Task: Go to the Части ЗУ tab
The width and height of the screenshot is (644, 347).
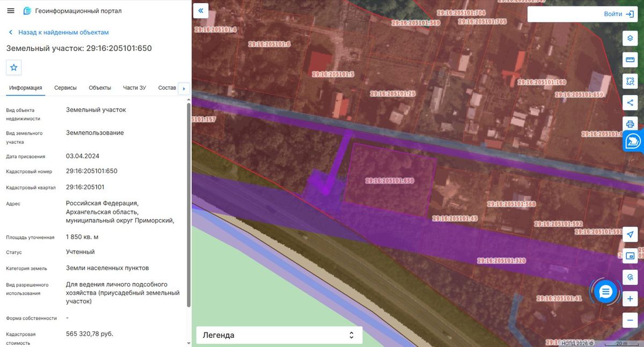Action: click(x=134, y=88)
